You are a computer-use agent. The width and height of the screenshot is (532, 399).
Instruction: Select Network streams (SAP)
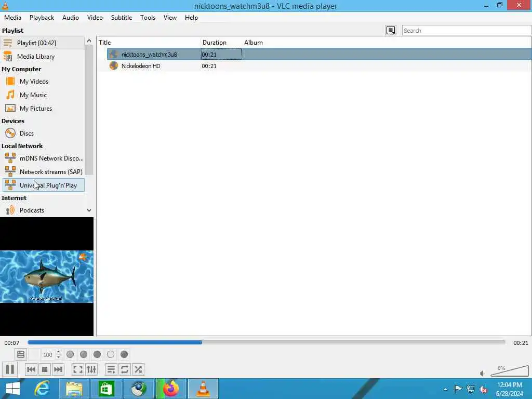(x=44, y=172)
